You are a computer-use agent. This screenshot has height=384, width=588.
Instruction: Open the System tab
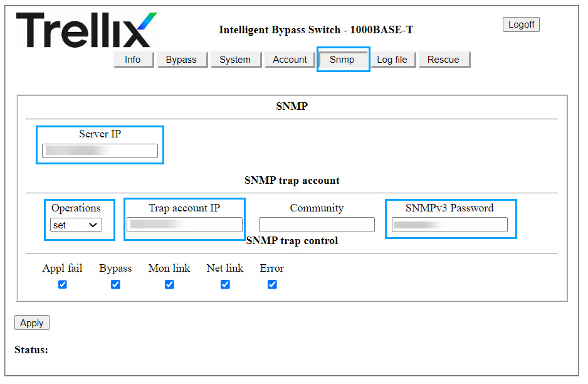(x=236, y=60)
